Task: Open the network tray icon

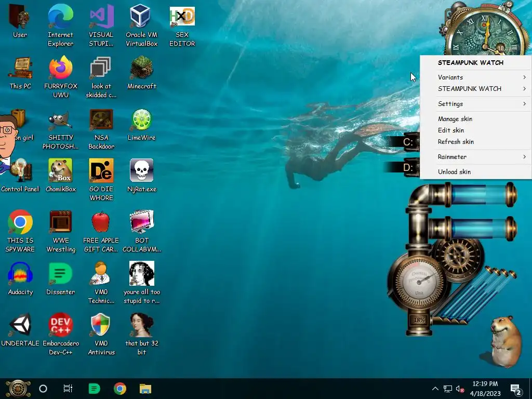Action: pyautogui.click(x=447, y=389)
